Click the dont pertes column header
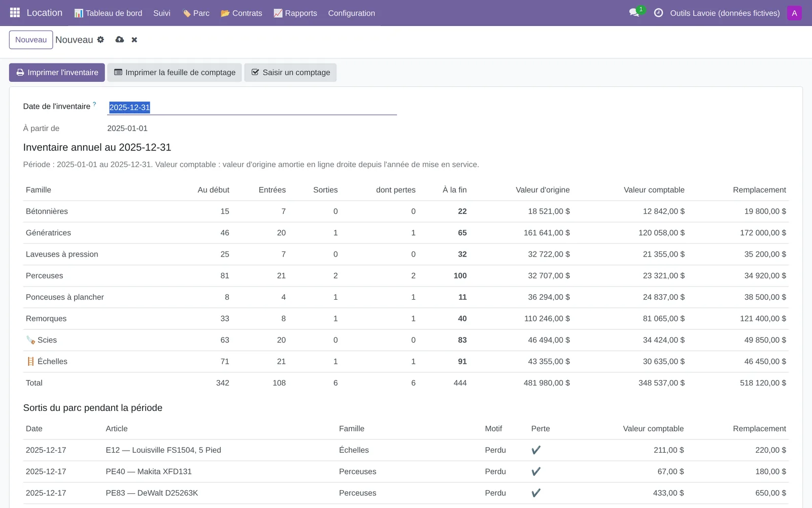The height and width of the screenshot is (508, 812). (396, 190)
